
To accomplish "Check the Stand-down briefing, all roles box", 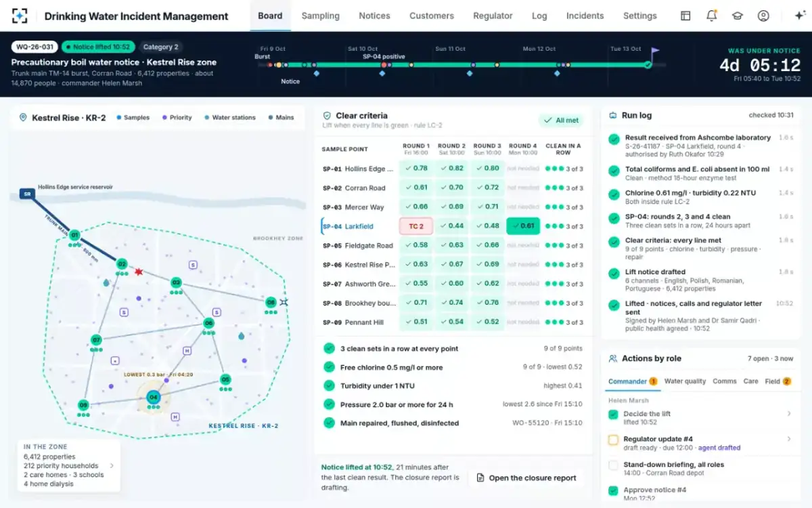I will click(613, 465).
